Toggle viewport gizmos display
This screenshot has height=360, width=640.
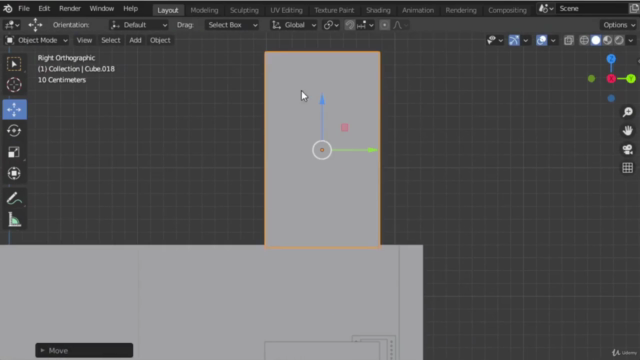pos(514,40)
